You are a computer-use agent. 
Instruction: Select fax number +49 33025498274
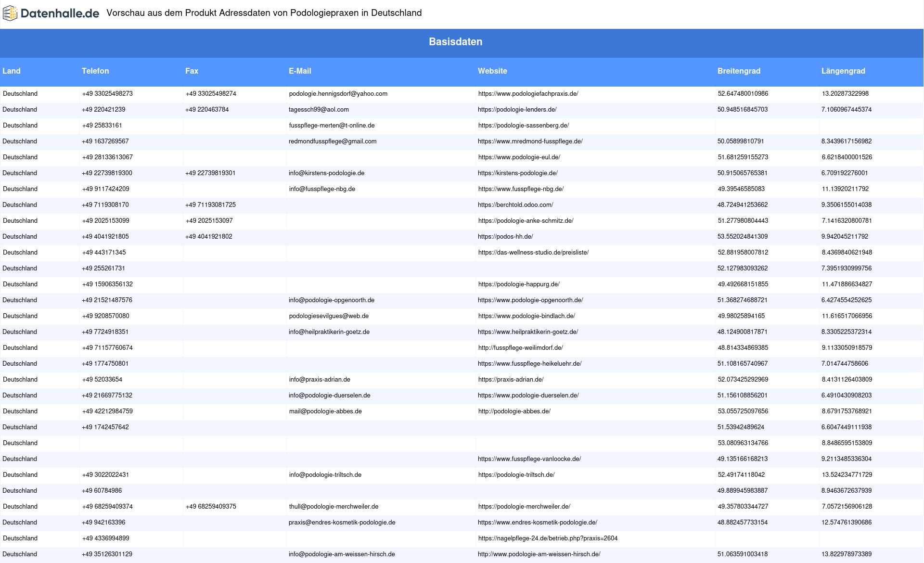211,94
